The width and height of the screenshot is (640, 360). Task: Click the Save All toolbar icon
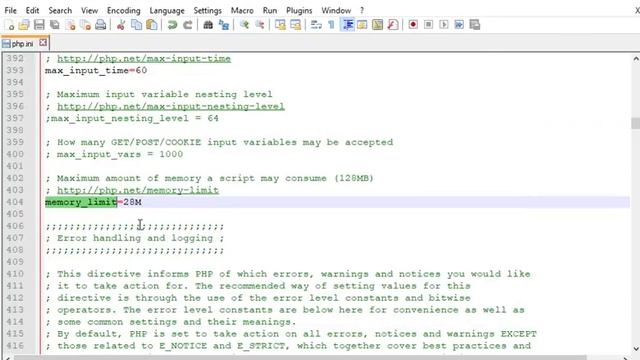pos(54,25)
